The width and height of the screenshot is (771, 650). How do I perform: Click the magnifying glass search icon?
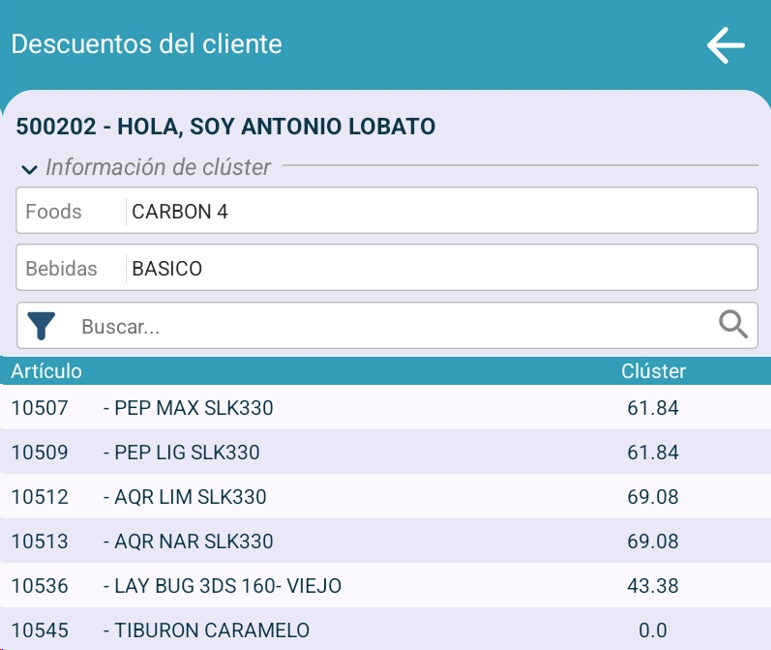pos(733,324)
